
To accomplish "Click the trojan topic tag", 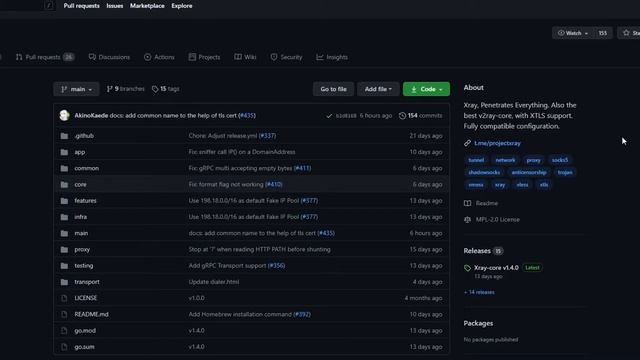I will (565, 173).
